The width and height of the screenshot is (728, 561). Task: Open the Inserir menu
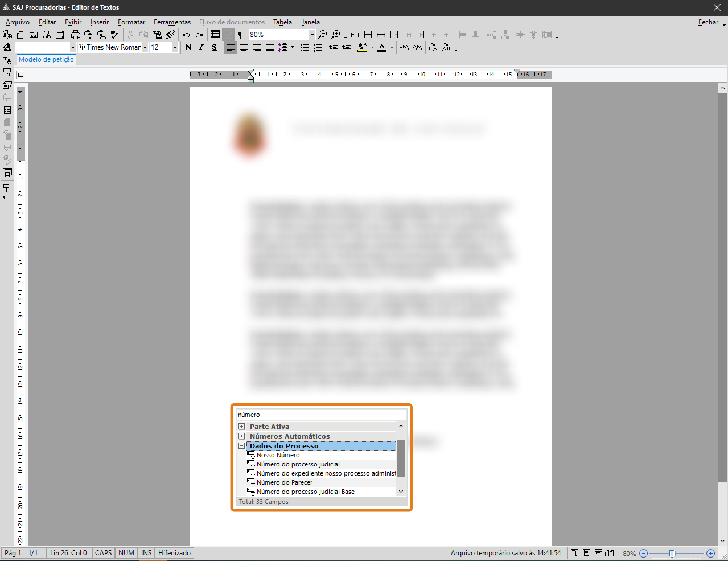click(x=99, y=22)
